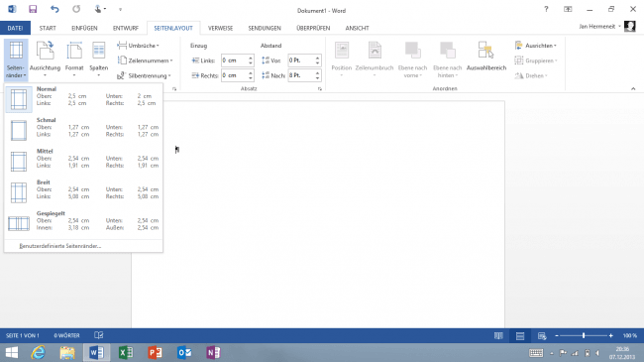Switch to the ÜBERPRÜFEN tab
Screen dimensions: 644x362
tap(313, 28)
